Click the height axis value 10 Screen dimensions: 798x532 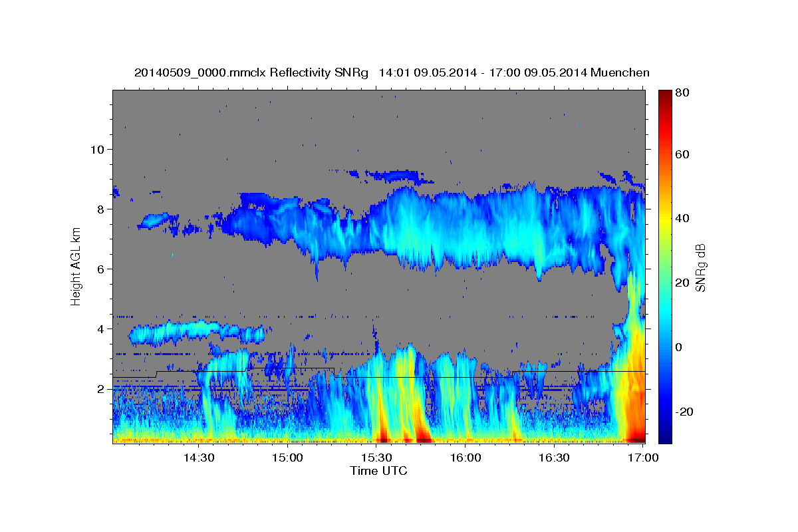pyautogui.click(x=97, y=149)
